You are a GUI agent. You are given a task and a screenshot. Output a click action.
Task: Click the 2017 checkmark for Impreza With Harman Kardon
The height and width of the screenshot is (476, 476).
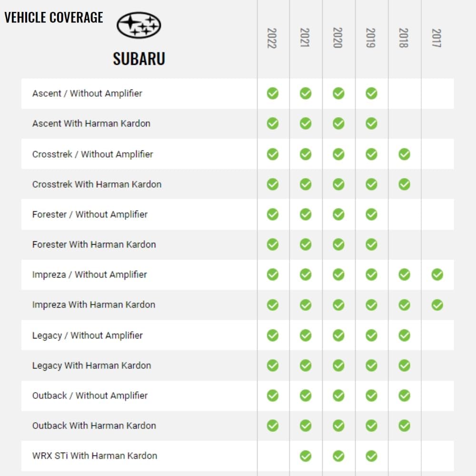437,305
